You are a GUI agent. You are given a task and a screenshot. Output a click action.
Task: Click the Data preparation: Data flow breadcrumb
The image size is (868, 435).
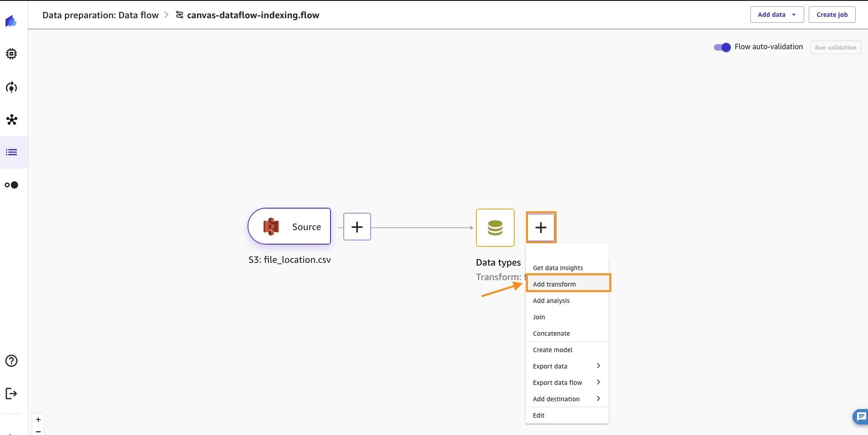pos(100,15)
